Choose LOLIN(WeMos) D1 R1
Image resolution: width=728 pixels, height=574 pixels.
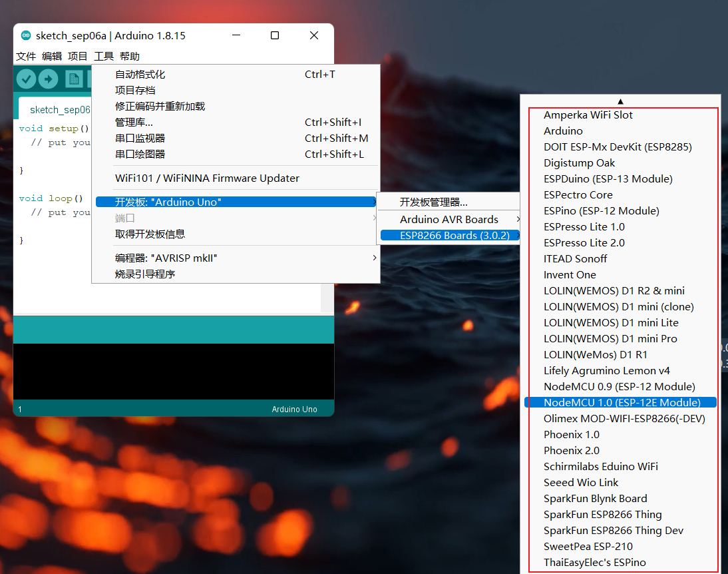(x=620, y=355)
